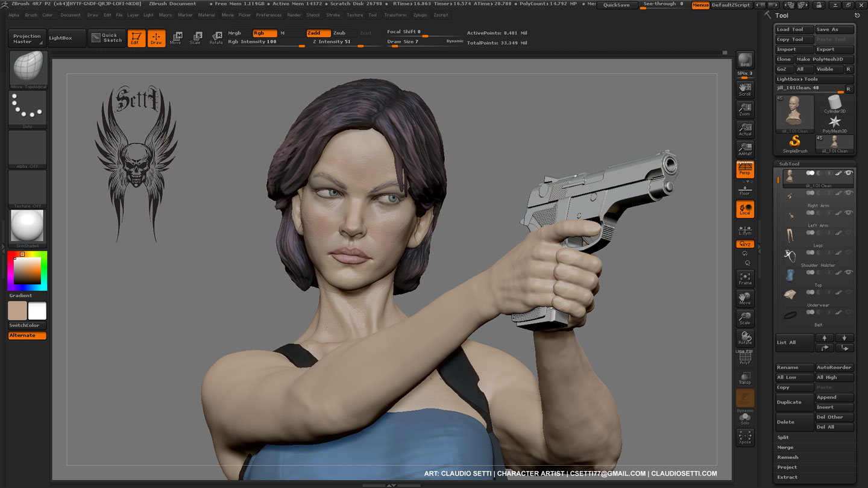Click the Load Tool button

[794, 30]
